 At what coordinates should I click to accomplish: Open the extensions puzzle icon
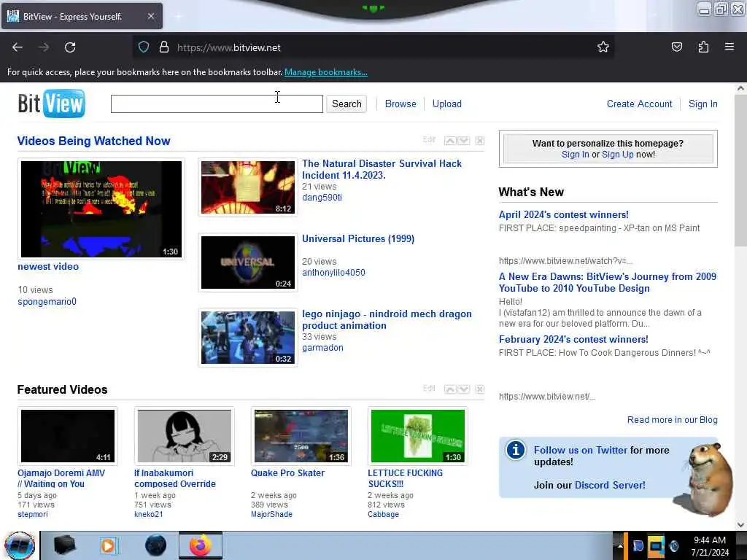(x=703, y=47)
